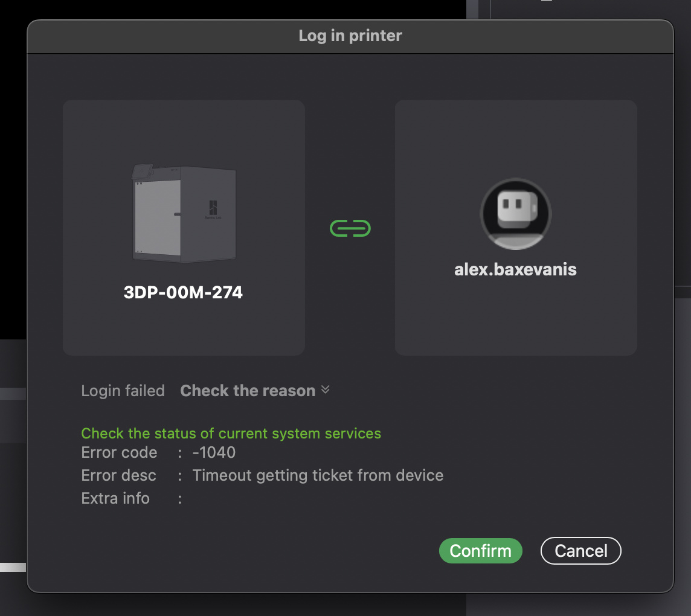
Task: Click the Extra info label
Action: click(x=115, y=498)
